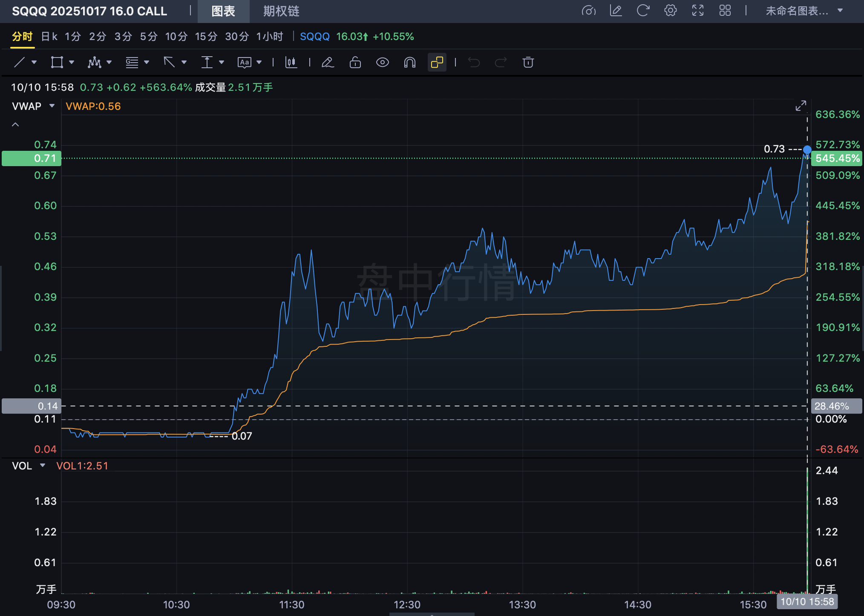Click the refresh chart icon
864x616 pixels.
[643, 11]
